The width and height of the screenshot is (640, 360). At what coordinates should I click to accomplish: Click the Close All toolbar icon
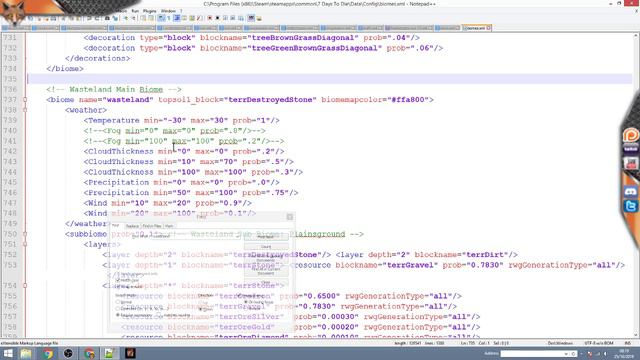click(x=46, y=18)
